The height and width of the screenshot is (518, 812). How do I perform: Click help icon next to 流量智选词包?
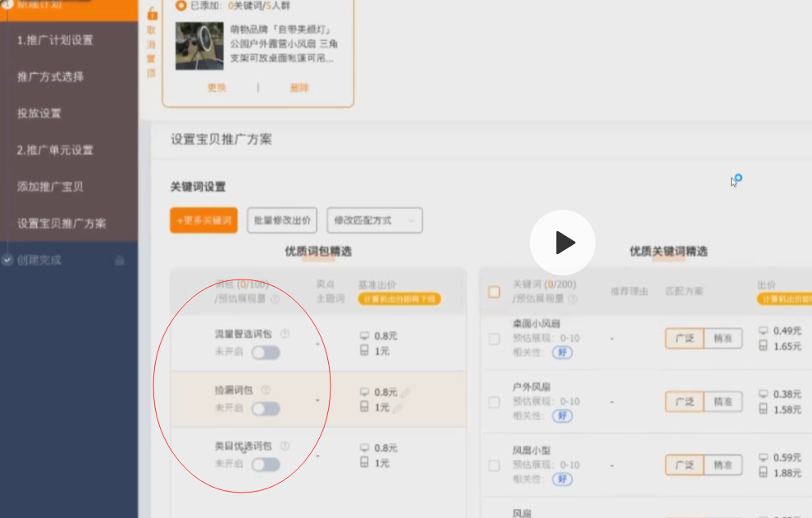[x=285, y=334]
